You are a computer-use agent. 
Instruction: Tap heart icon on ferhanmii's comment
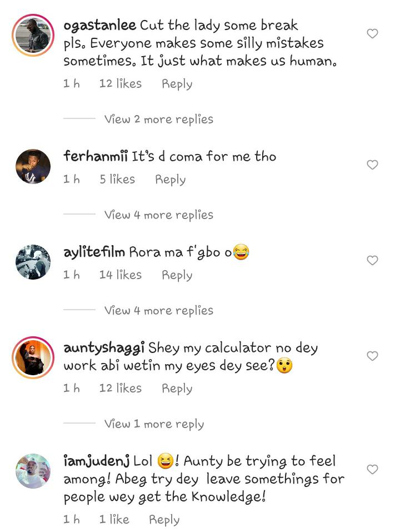[x=372, y=165]
